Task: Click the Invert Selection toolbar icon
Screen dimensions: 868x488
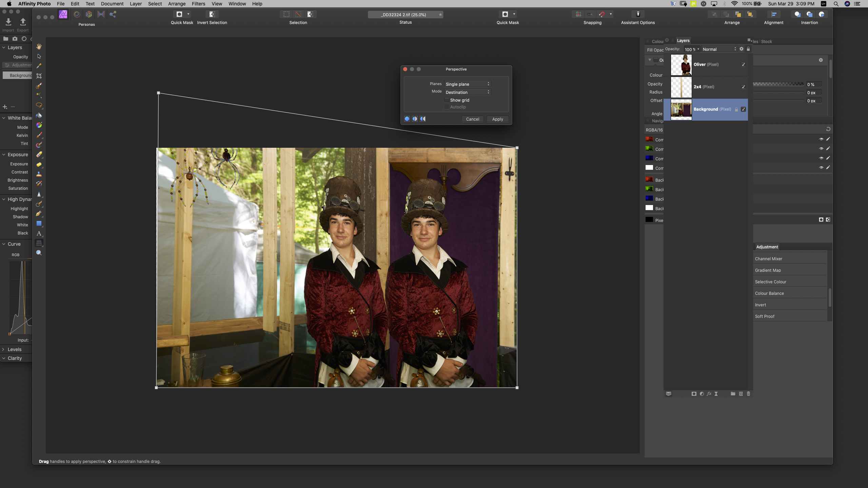Action: point(212,14)
